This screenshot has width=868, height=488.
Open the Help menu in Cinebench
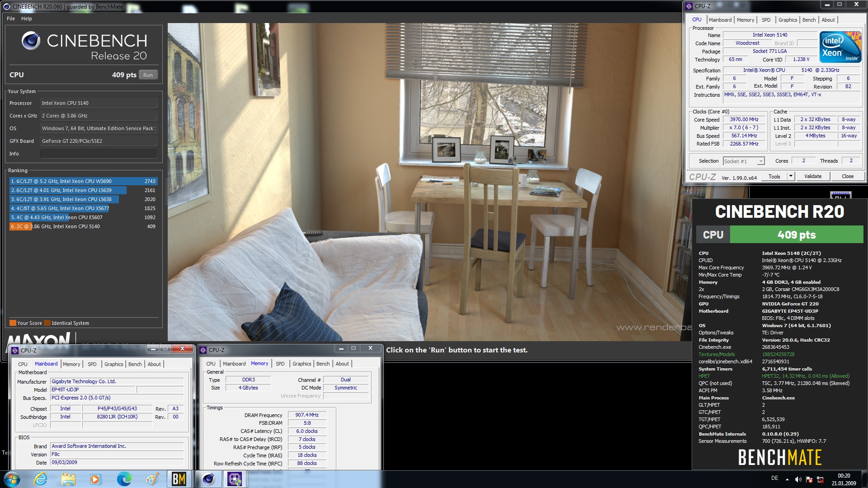pos(27,19)
